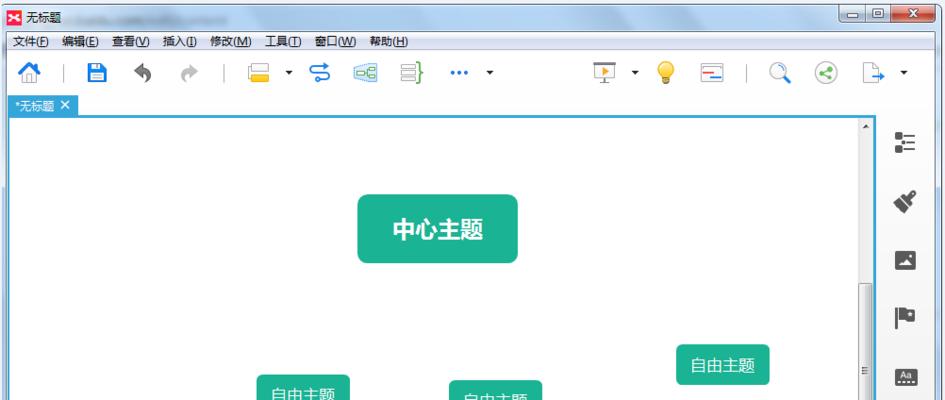The width and height of the screenshot is (945, 400).
Task: Open the Aa theme panel in sidebar
Action: 905,377
